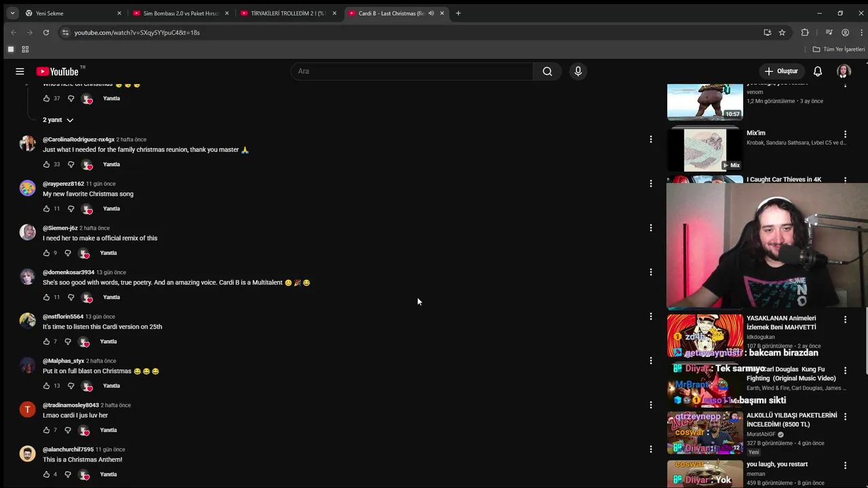The height and width of the screenshot is (488, 868).
Task: Open @tradinamosley8043 channel link
Action: click(x=71, y=405)
